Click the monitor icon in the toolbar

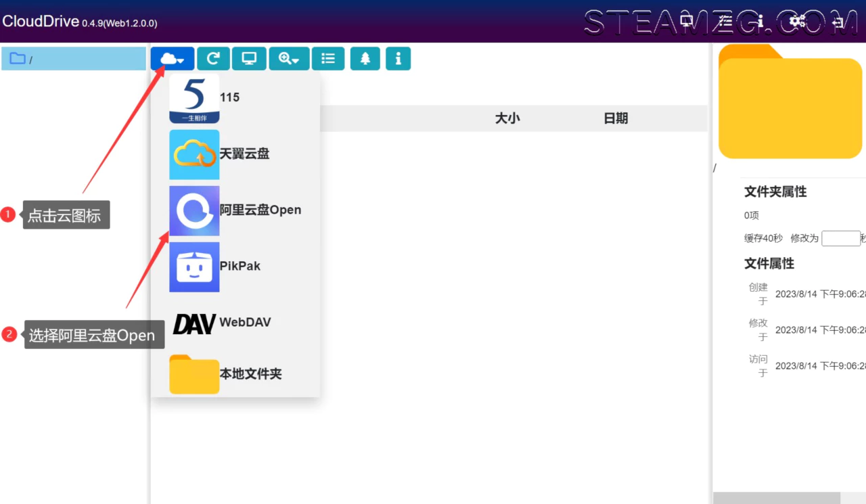coord(249,59)
